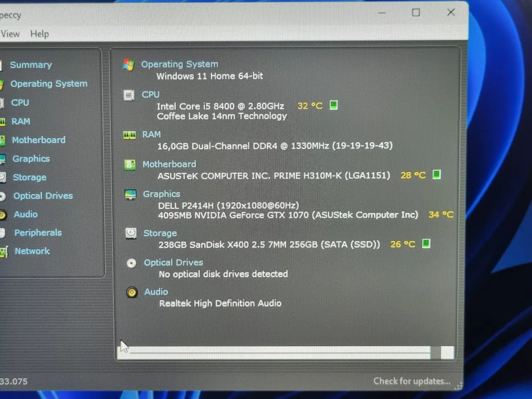Viewport: 532px width, 399px height.
Task: Click the 16,0GB Dual-Channel DDR4 text
Action: tap(275, 146)
